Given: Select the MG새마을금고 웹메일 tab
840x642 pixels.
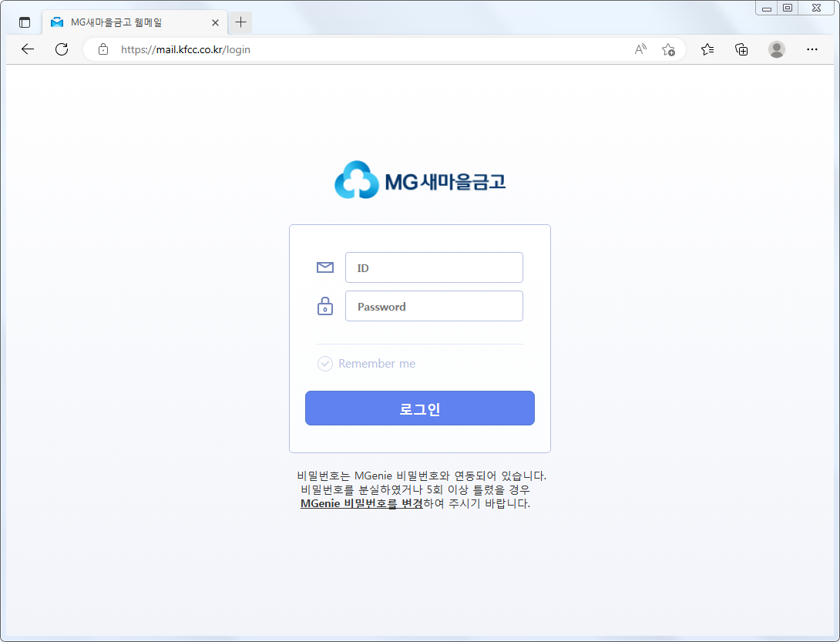Looking at the screenshot, I should click(x=134, y=22).
